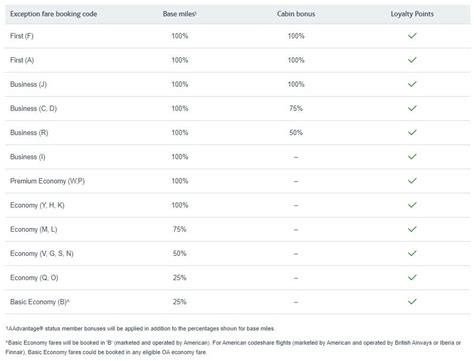
Task: Click the checkmark in Economy (Q, O) row
Action: 412,277
